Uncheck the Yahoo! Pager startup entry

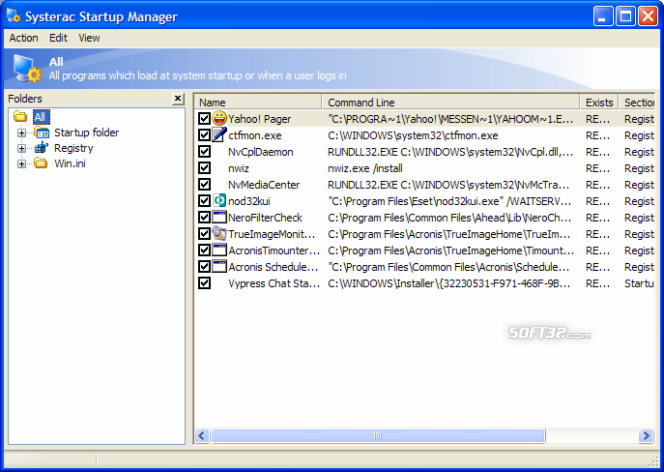coord(204,119)
